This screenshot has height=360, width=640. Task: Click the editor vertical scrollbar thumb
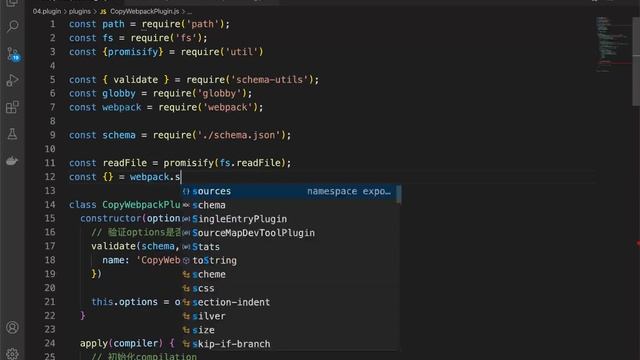point(636,61)
